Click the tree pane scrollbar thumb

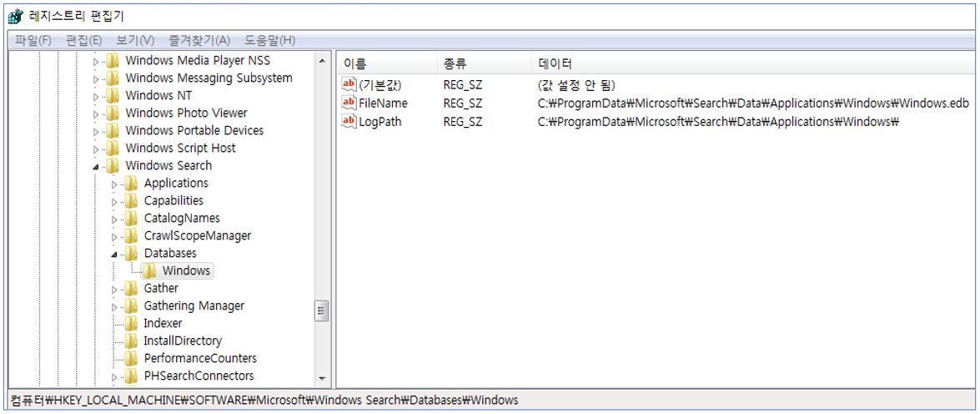click(322, 310)
